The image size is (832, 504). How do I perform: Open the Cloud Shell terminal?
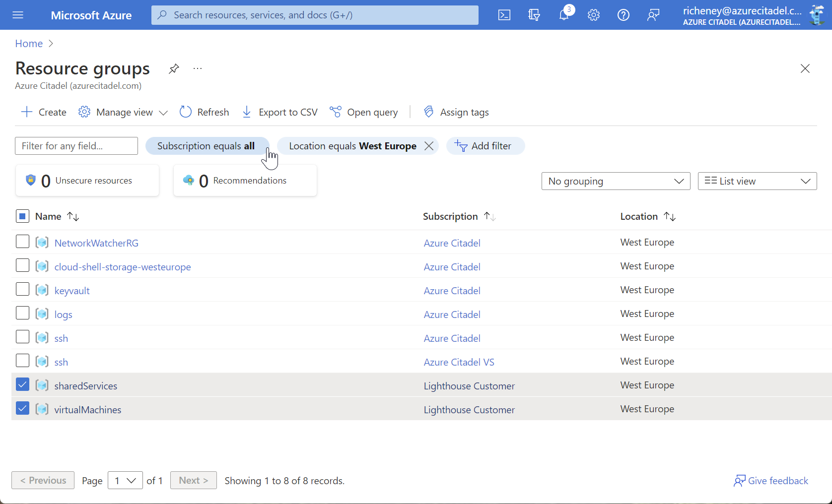coord(504,15)
